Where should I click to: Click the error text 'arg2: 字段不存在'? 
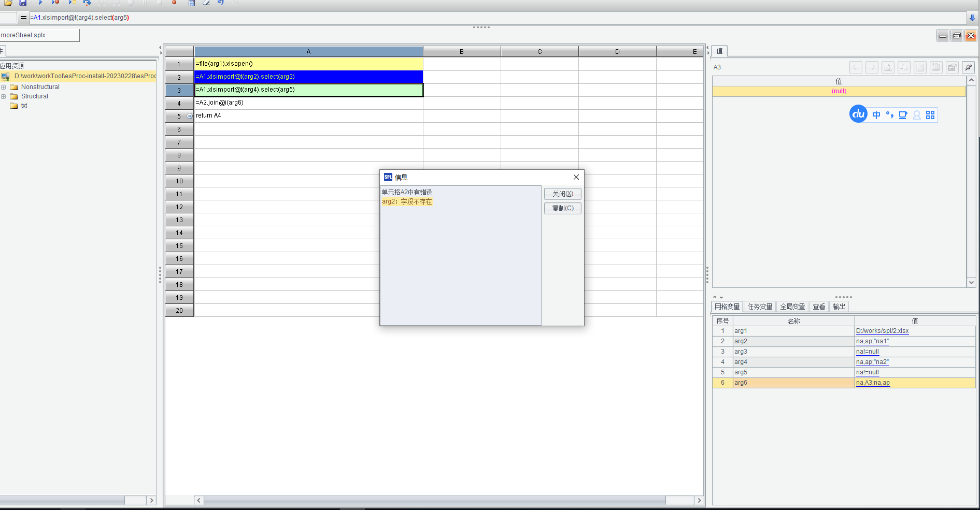coord(407,201)
